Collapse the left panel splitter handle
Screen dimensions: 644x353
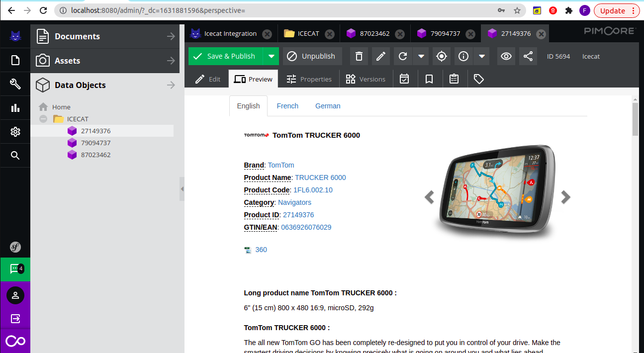point(182,189)
